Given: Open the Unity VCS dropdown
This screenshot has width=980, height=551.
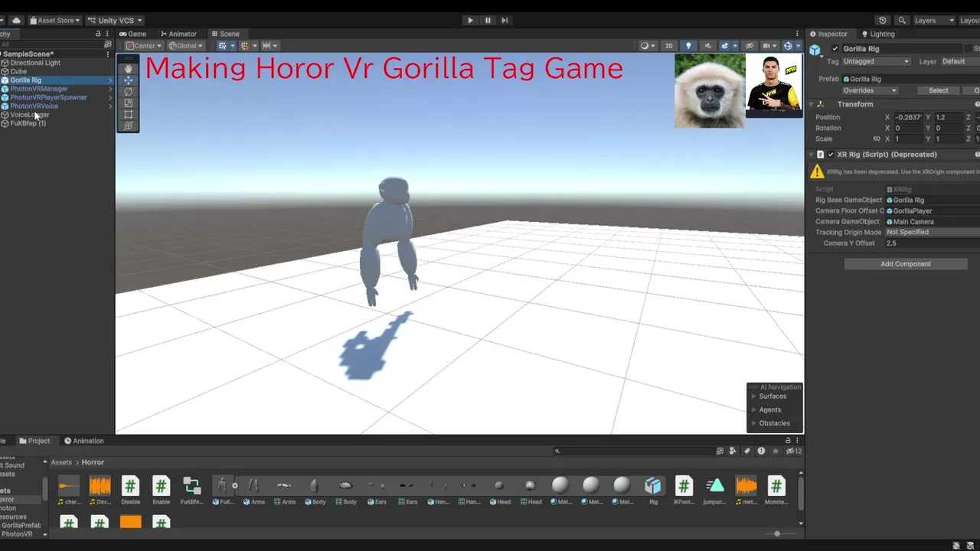Looking at the screenshot, I should pyautogui.click(x=115, y=21).
